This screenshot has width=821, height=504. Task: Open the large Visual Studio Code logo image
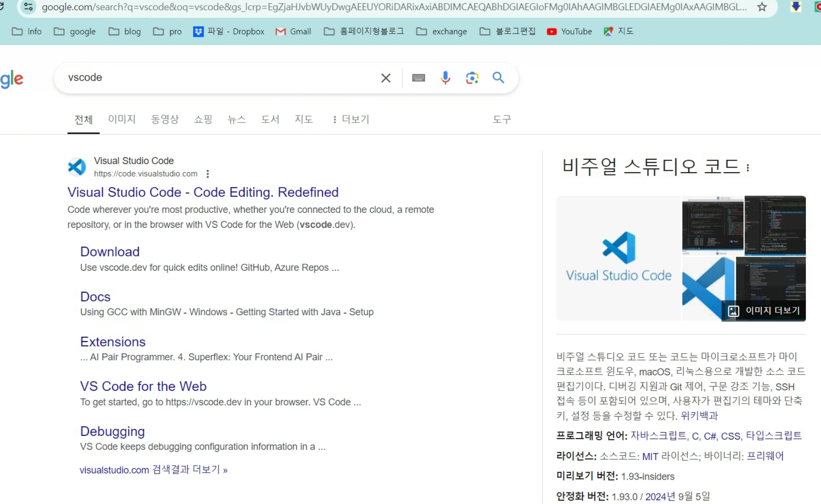[x=618, y=258]
